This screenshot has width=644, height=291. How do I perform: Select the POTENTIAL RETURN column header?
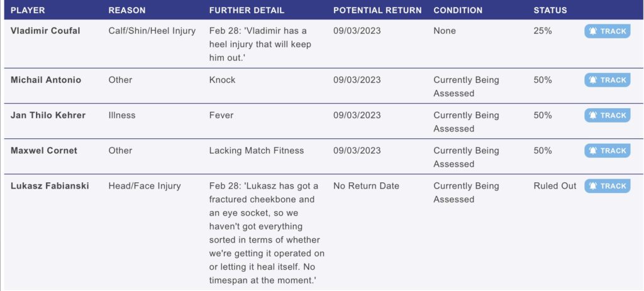coord(377,10)
